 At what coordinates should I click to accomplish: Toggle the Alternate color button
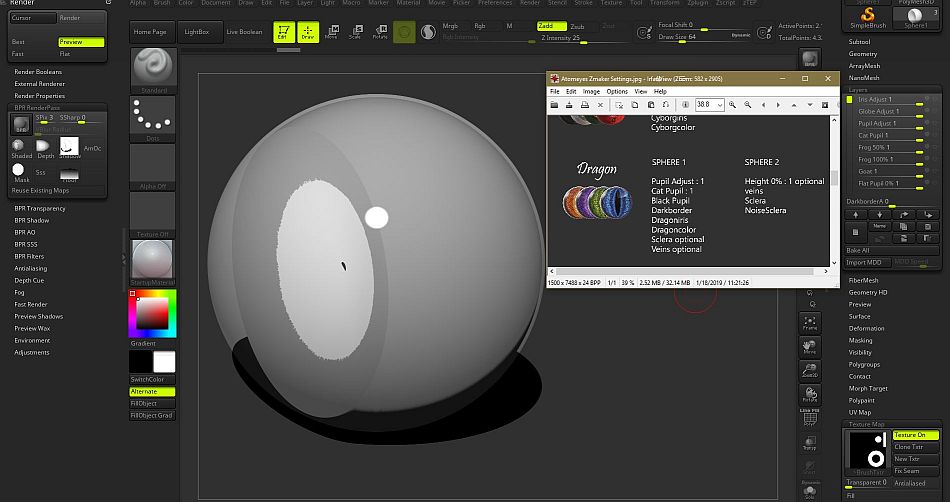pyautogui.click(x=152, y=392)
